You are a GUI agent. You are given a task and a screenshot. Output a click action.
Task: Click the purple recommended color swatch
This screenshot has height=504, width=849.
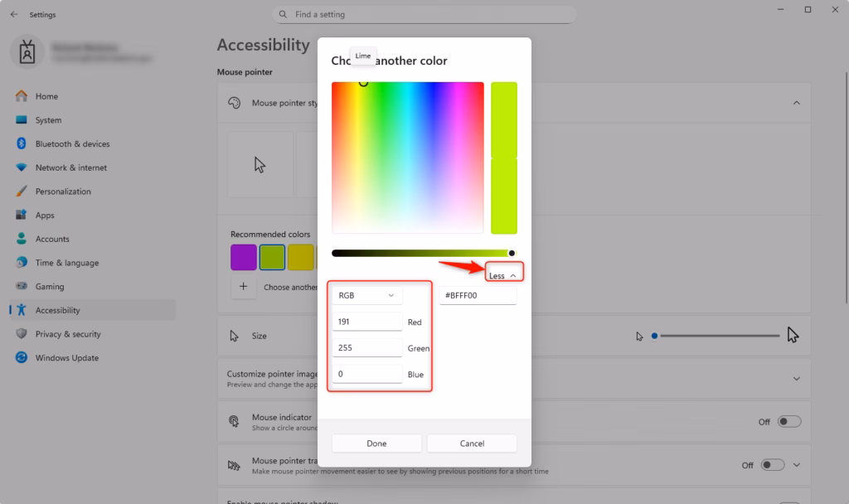point(243,257)
